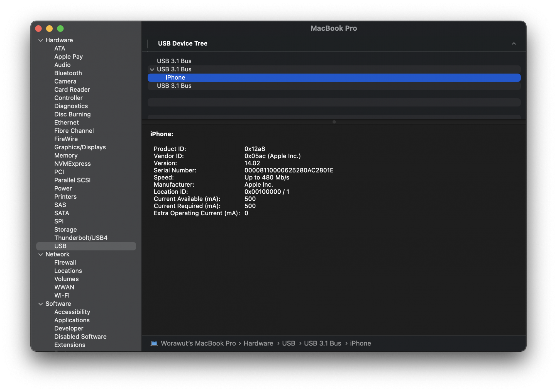Select Developer under Software
This screenshot has width=557, height=392.
click(69, 328)
